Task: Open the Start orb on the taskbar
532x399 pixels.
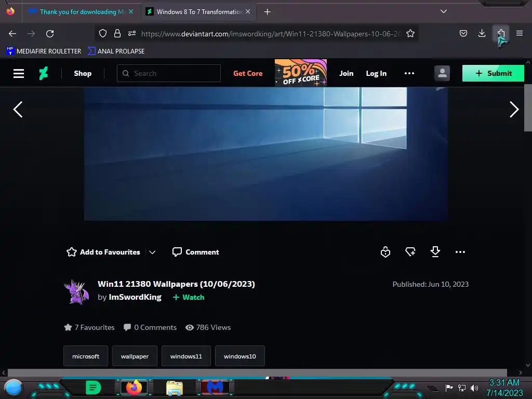Action: pyautogui.click(x=14, y=388)
